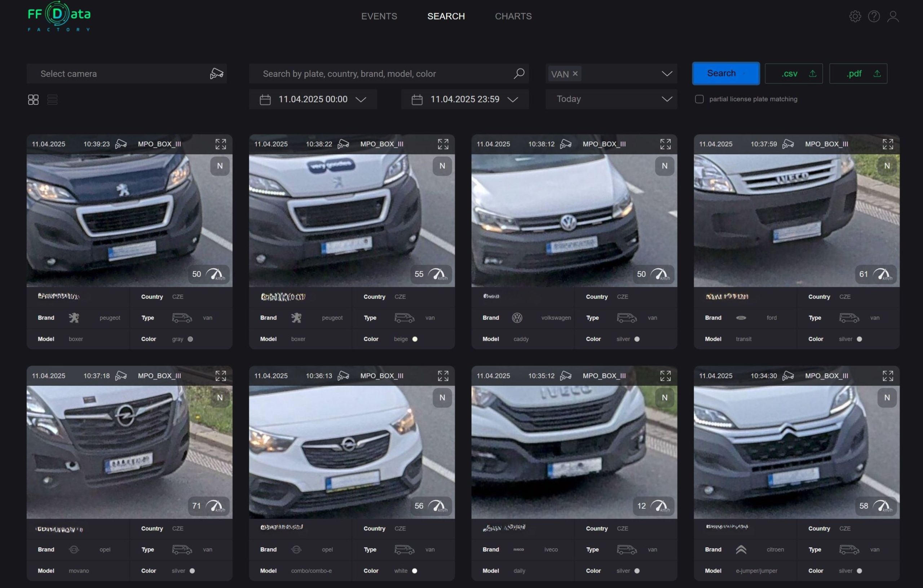The width and height of the screenshot is (923, 588).
Task: Click the Volkswagen brand logo icon
Action: (x=517, y=318)
